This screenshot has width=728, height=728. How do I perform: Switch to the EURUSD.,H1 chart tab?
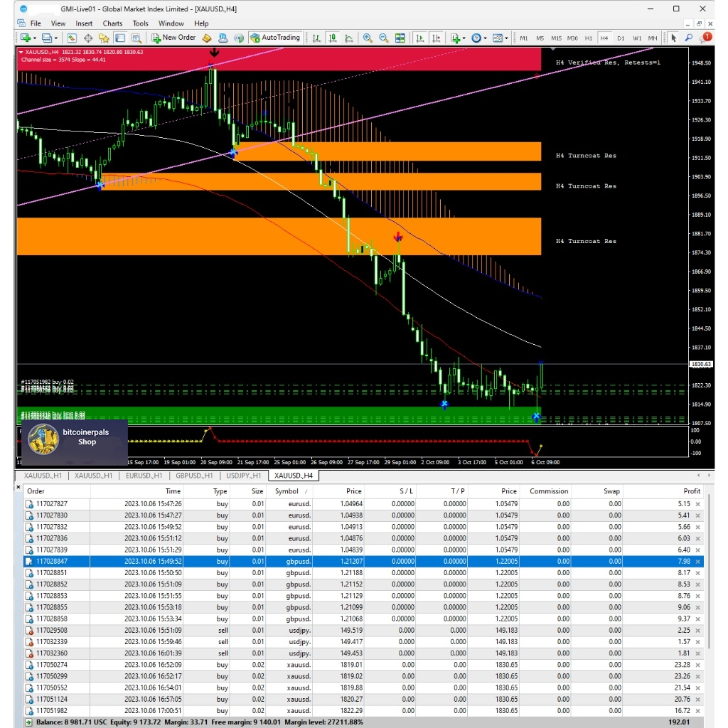click(144, 476)
